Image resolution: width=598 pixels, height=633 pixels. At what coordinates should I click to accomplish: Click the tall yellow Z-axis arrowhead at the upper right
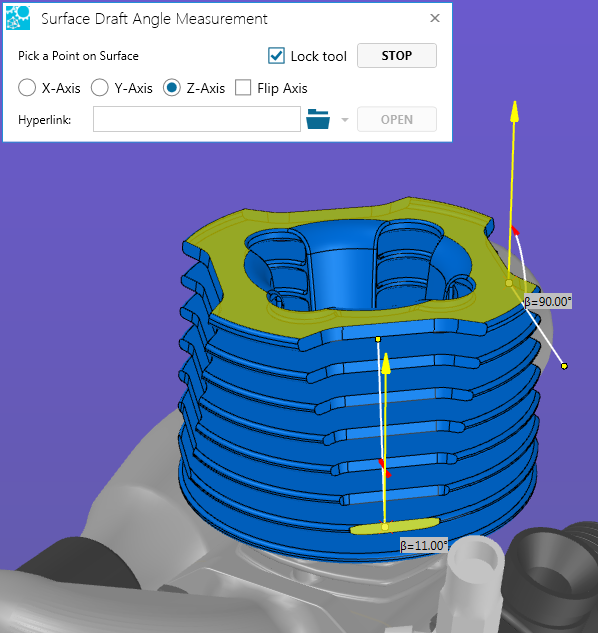point(514,111)
